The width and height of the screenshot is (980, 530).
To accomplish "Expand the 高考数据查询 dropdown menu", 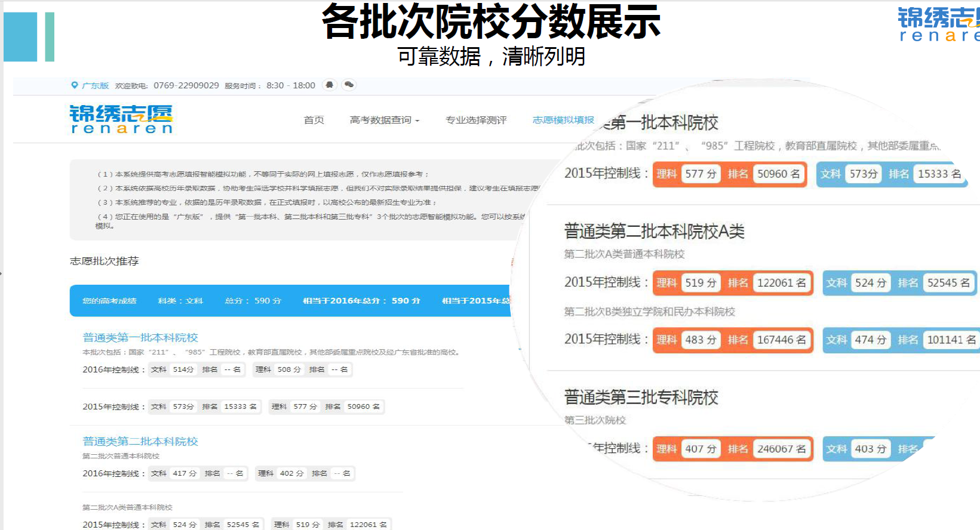I will click(x=385, y=120).
